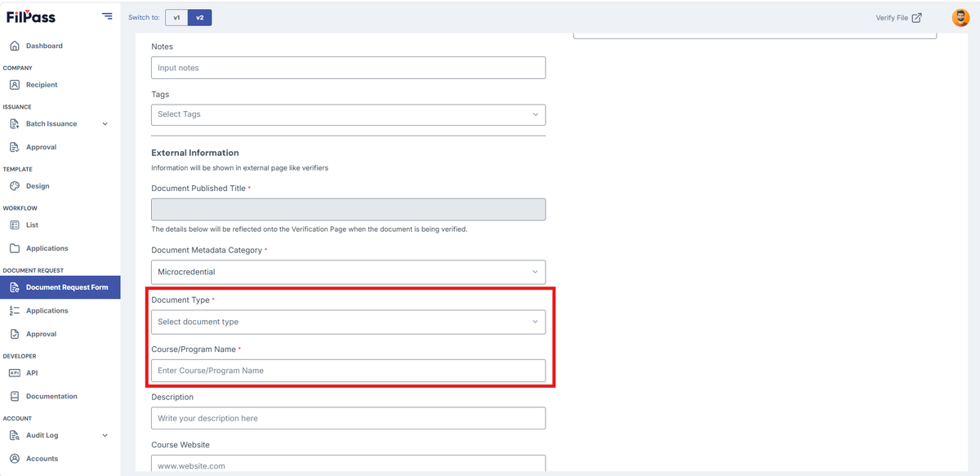Expand the Batch Issuance submenu chevron

(x=105, y=124)
